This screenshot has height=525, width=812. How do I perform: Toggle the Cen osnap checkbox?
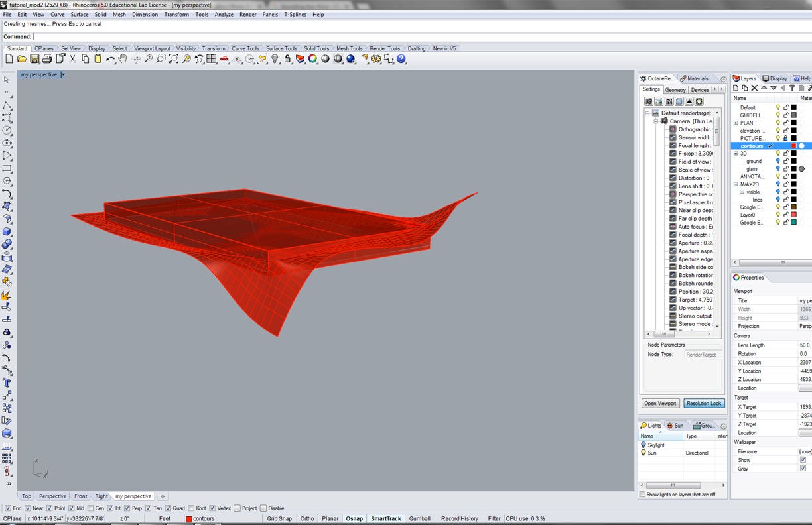pos(90,508)
